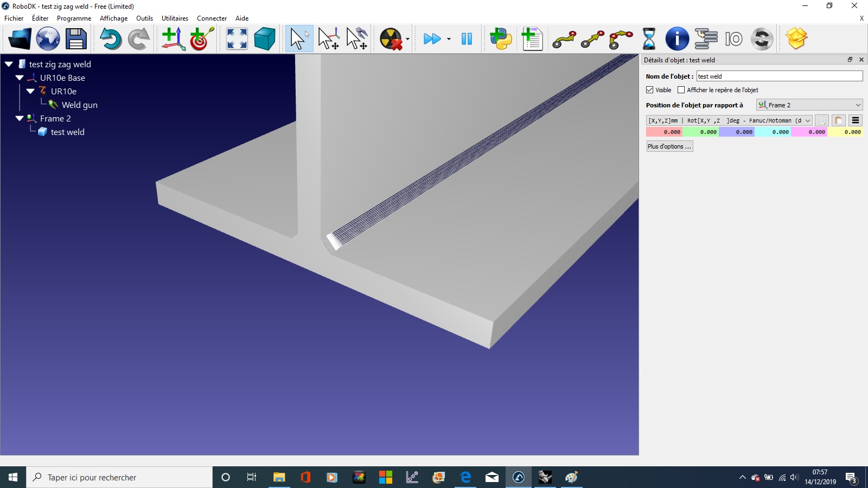The image size is (868, 488).
Task: Fit all to view icon
Action: (237, 38)
